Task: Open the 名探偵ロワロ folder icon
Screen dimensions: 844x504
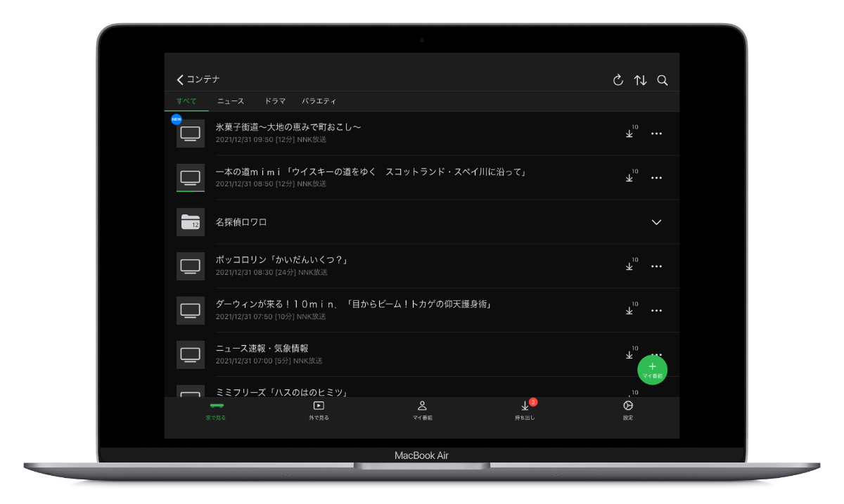Action: coord(191,222)
